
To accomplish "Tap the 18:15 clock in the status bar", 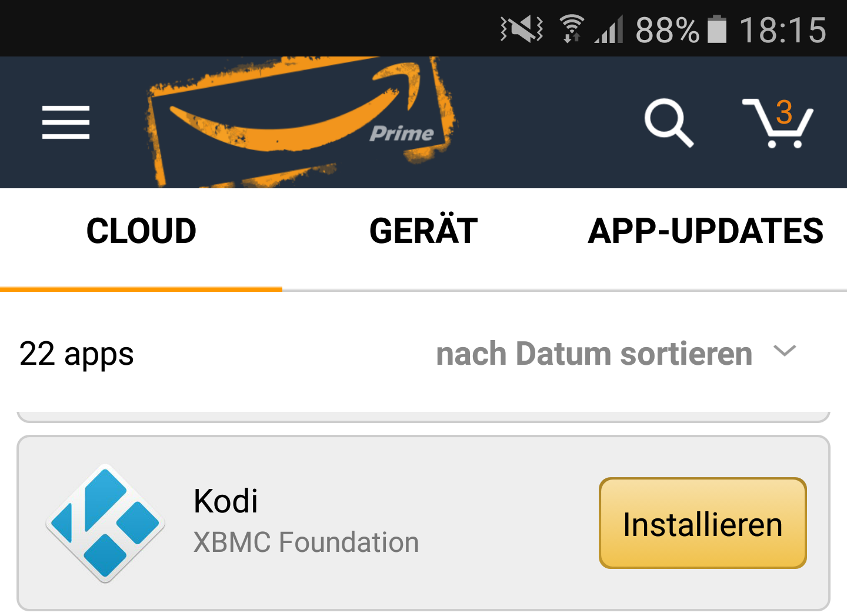I will tap(783, 29).
